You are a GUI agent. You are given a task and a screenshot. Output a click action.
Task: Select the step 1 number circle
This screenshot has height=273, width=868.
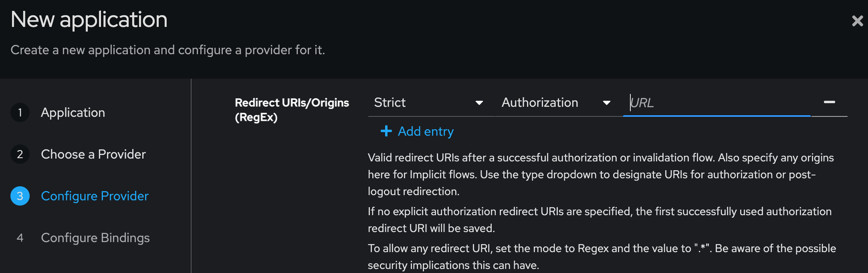pyautogui.click(x=20, y=112)
